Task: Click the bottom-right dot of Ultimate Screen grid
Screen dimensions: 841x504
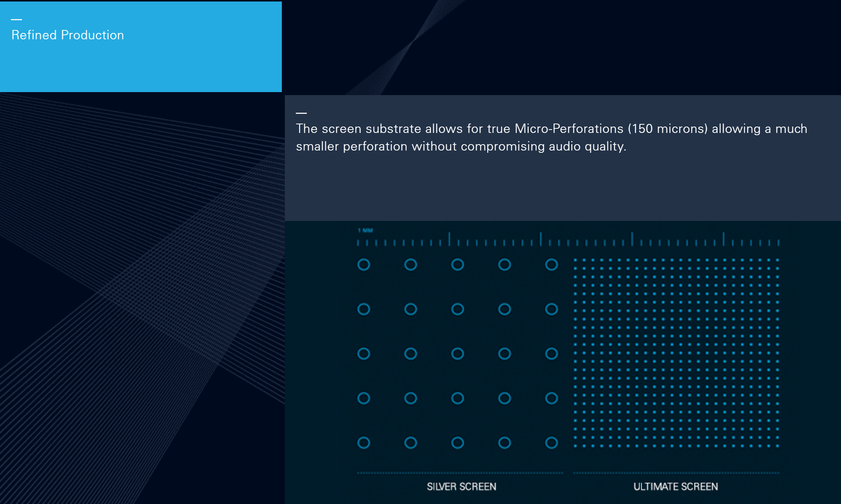Action: [x=777, y=446]
